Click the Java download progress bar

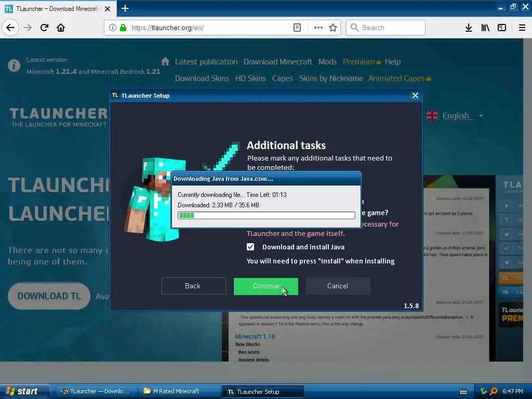click(x=267, y=215)
